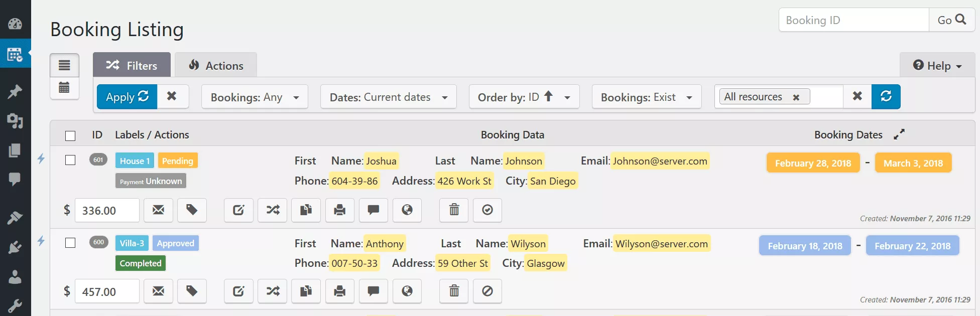Image resolution: width=980 pixels, height=316 pixels.
Task: Expand the Bookings: Any dropdown
Action: tap(255, 97)
